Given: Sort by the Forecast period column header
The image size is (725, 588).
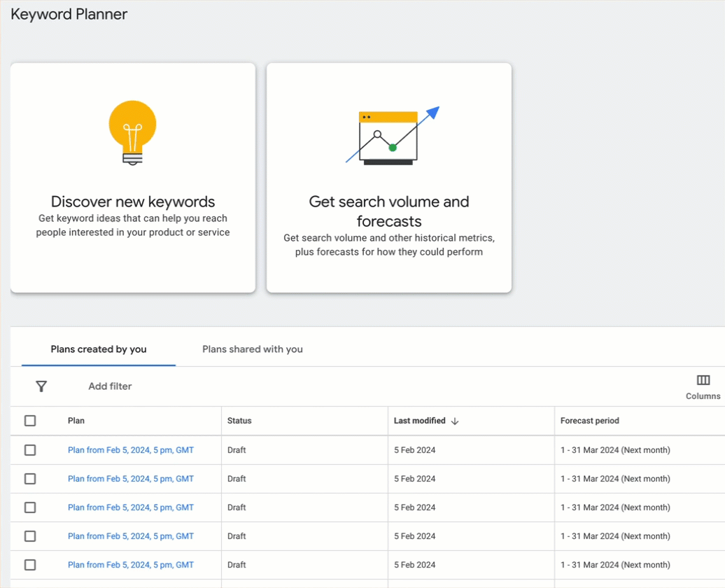Looking at the screenshot, I should coord(589,421).
